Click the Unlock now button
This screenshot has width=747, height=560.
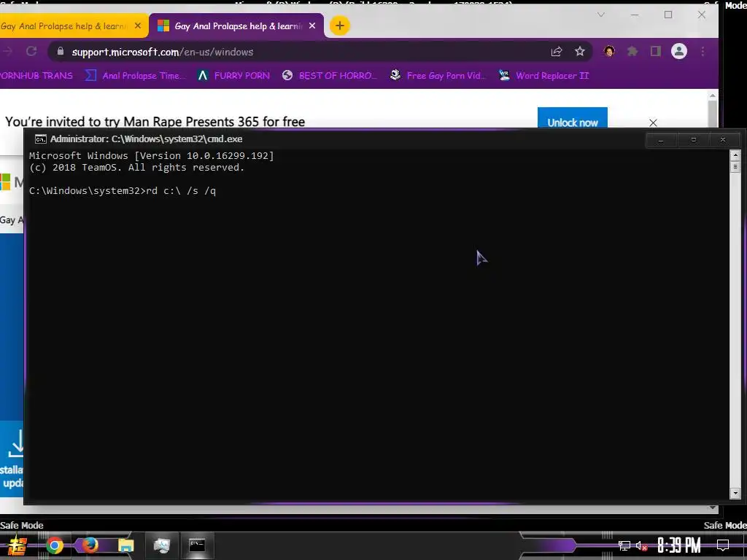572,118
